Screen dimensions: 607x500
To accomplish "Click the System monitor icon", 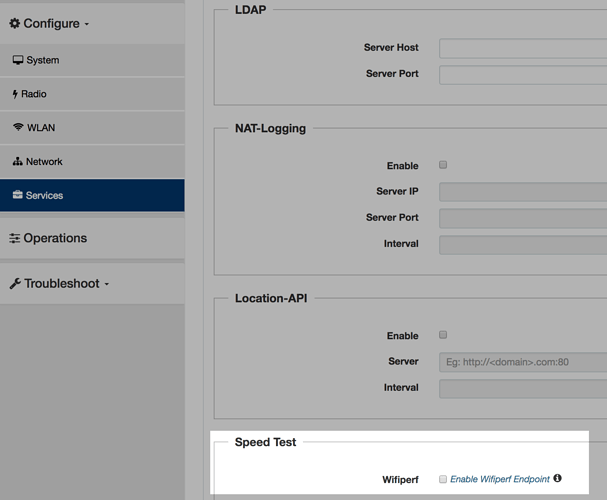I will pos(18,60).
